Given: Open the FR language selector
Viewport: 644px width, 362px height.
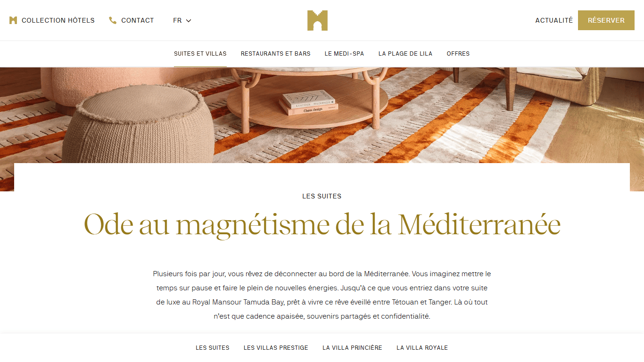Looking at the screenshot, I should (x=182, y=20).
